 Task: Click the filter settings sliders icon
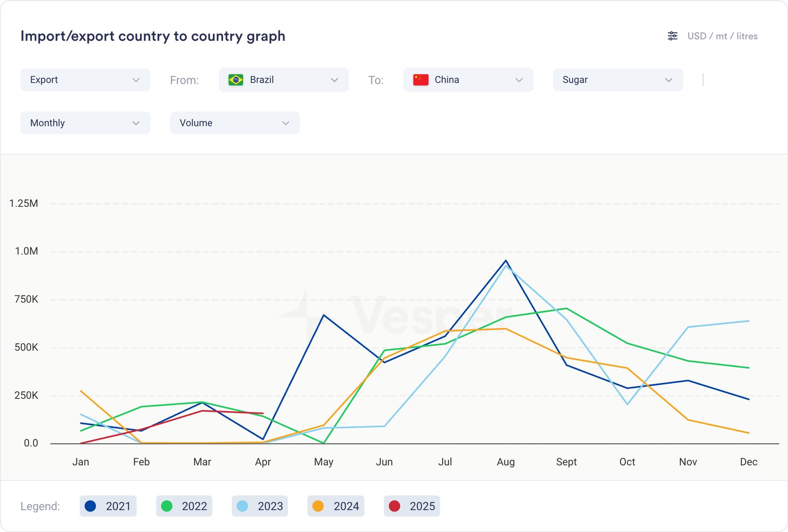[672, 36]
